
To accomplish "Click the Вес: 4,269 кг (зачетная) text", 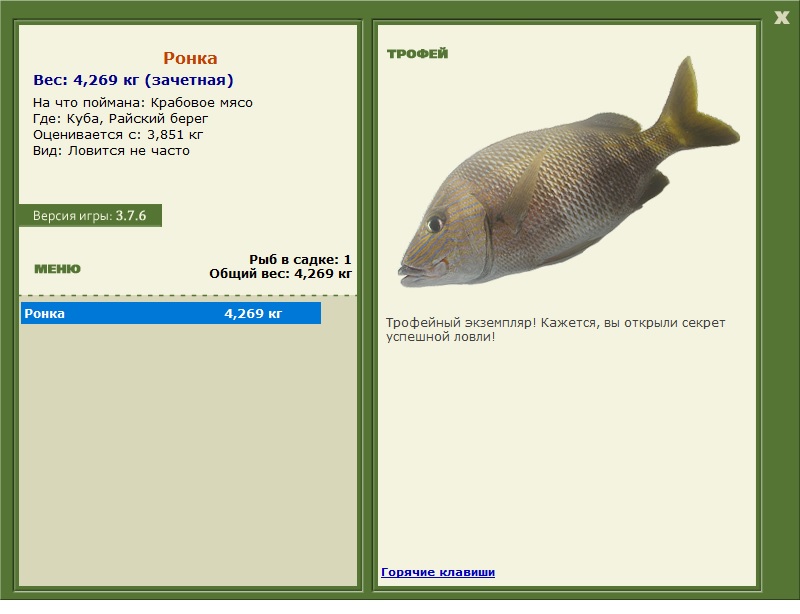I will (x=133, y=80).
